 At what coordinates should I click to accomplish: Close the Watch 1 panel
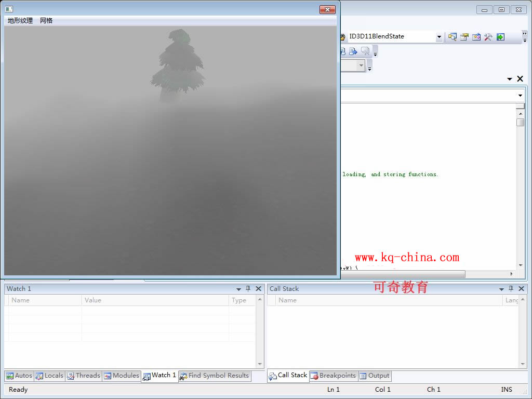pyautogui.click(x=258, y=289)
